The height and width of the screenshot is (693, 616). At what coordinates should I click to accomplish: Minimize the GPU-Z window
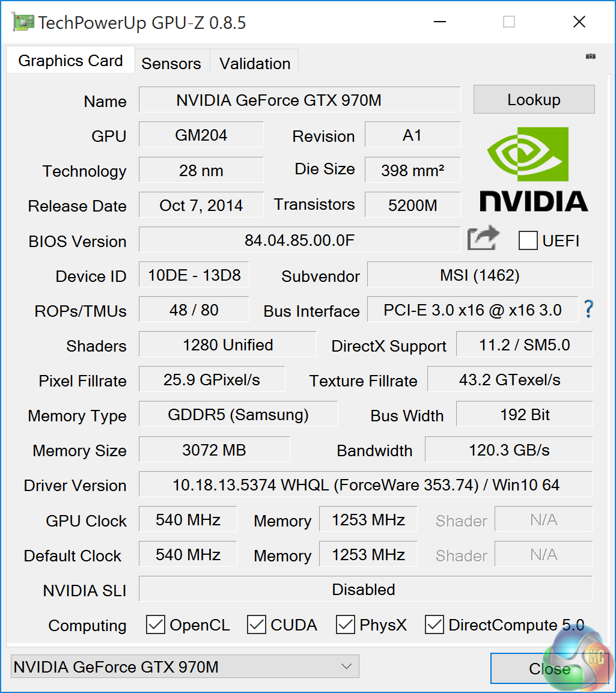click(440, 22)
